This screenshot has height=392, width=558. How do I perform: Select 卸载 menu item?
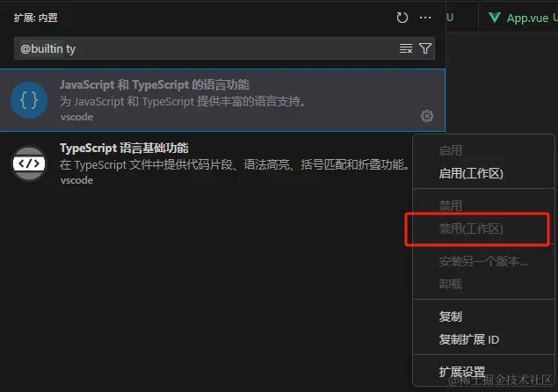(x=451, y=284)
